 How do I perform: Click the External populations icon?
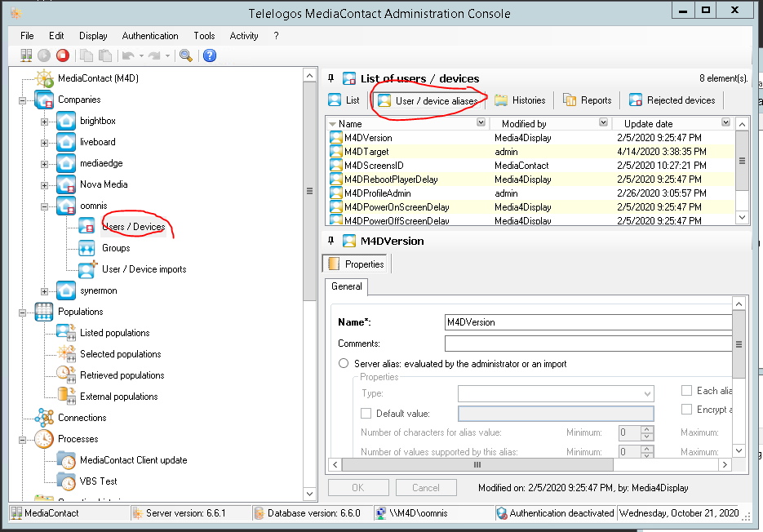click(x=66, y=397)
